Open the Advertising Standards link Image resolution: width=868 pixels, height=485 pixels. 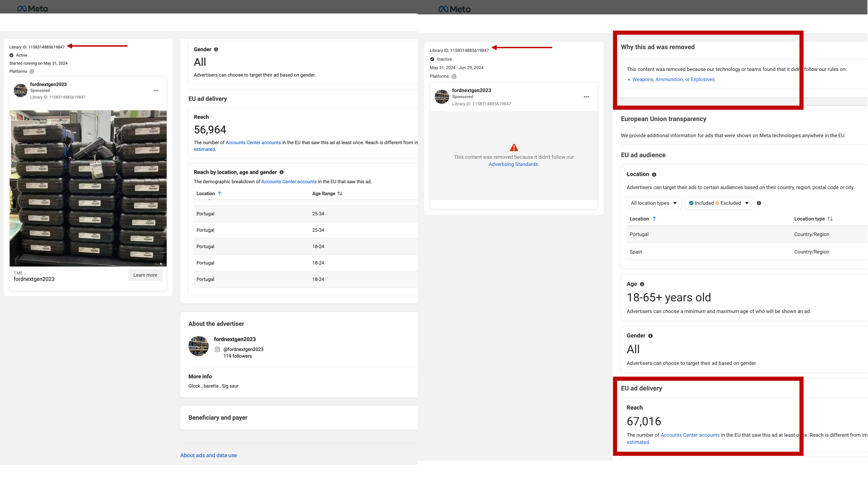coord(513,164)
